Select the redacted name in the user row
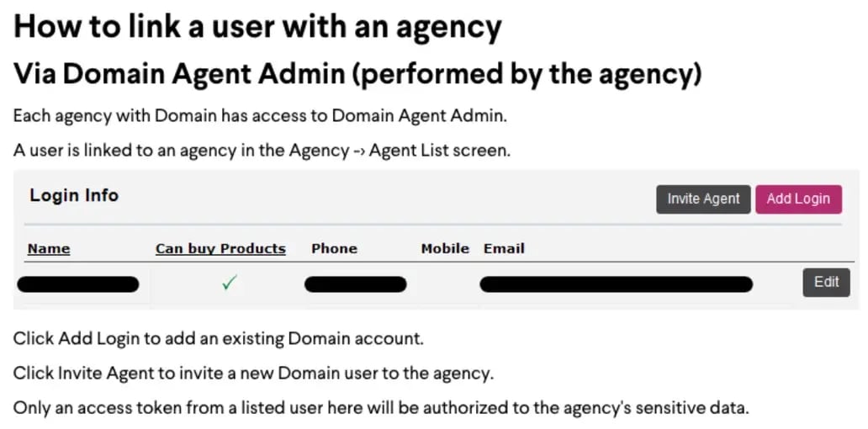Viewport: 868px width, 429px height. point(78,284)
